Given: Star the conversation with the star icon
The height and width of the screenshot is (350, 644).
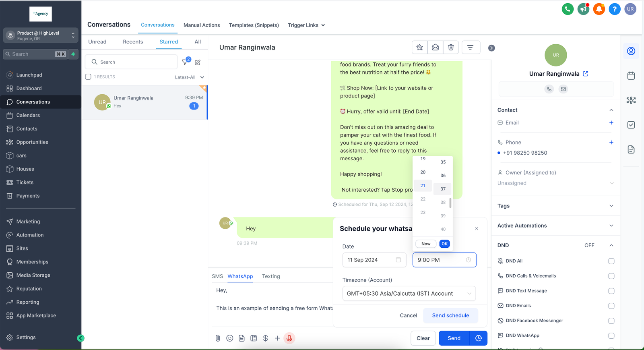Looking at the screenshot, I should tap(419, 48).
